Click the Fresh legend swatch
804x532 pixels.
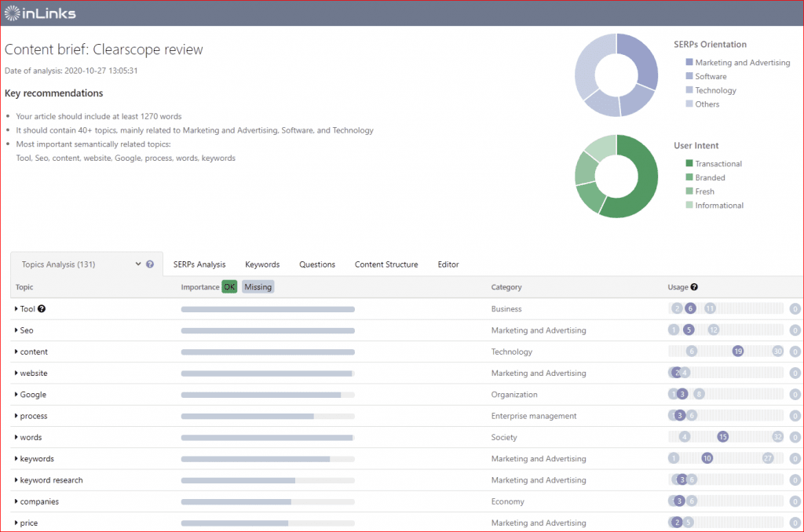pos(689,191)
